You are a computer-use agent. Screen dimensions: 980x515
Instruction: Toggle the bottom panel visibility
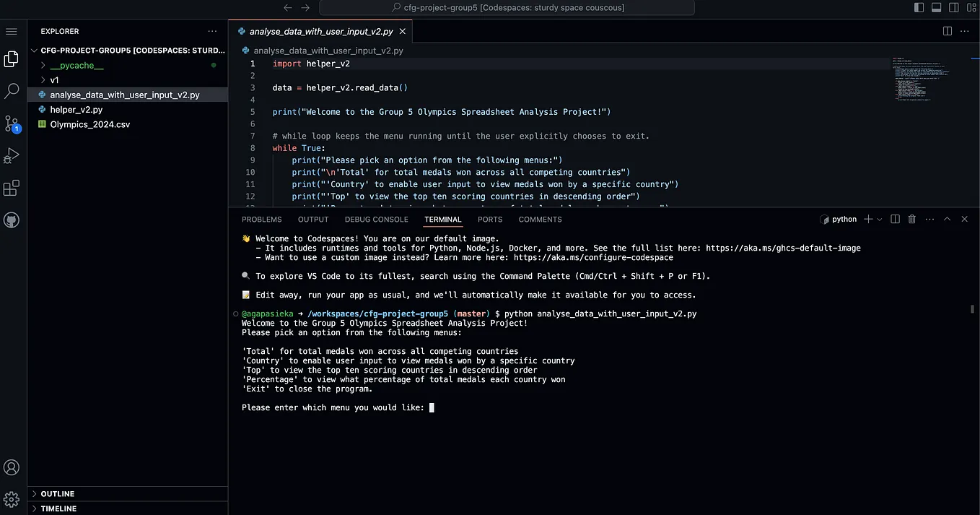click(936, 7)
